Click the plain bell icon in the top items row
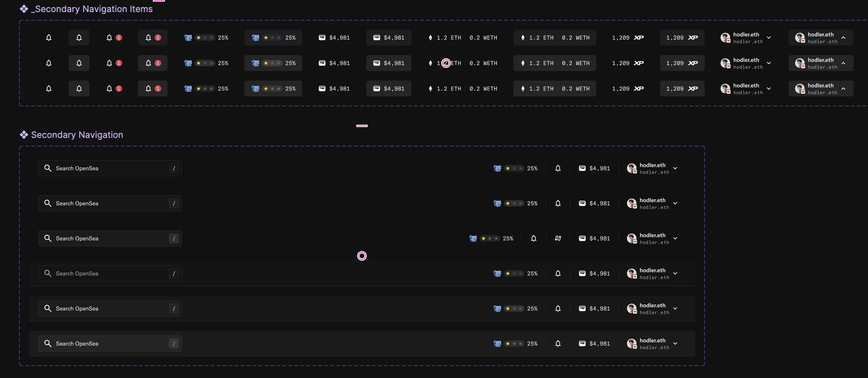The image size is (868, 378). 49,37
